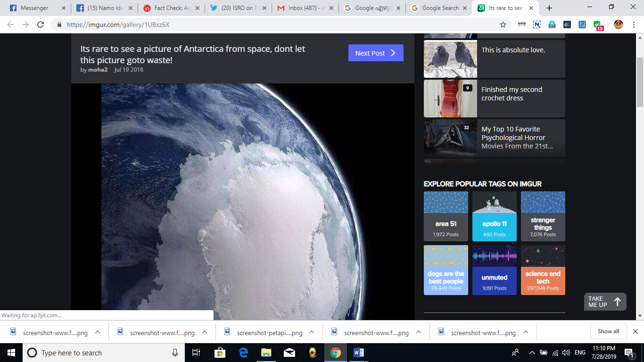
Task: Click the taskbar search box
Action: 103,353
